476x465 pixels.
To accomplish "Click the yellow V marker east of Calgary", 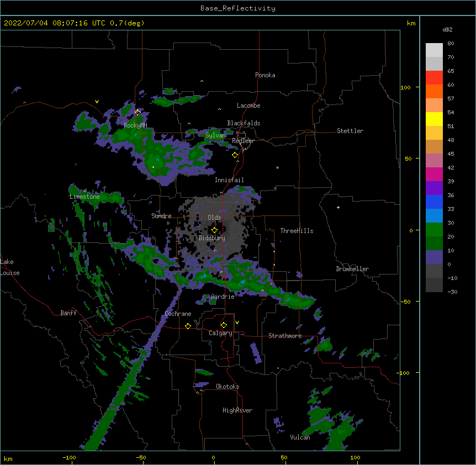I will (x=237, y=323).
